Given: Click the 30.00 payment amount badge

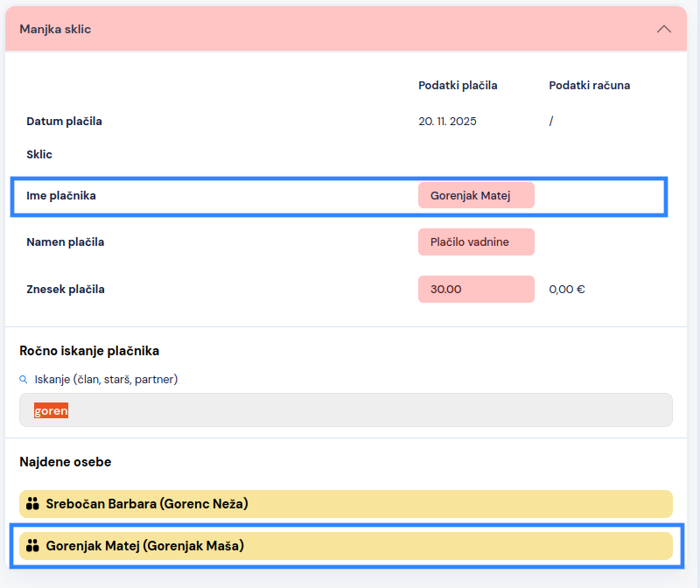Looking at the screenshot, I should click(476, 289).
